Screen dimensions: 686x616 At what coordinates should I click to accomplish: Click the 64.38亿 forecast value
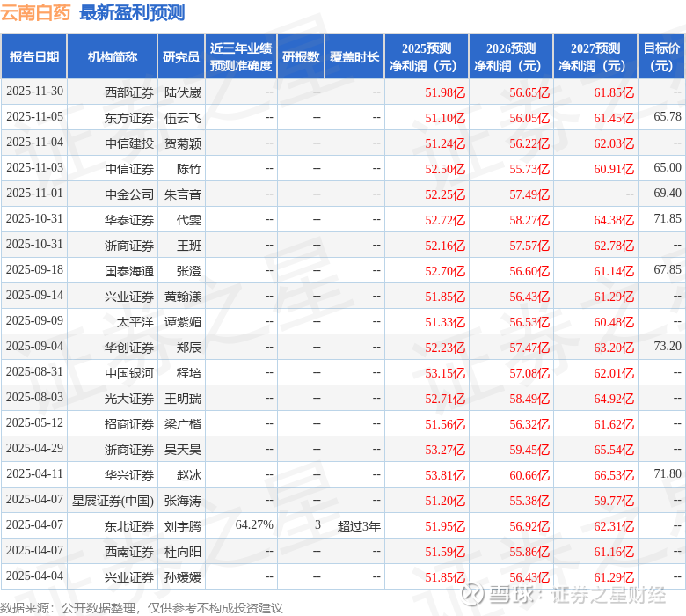(614, 220)
